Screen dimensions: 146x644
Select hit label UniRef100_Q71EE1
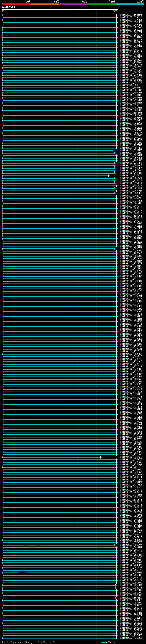tap(131, 163)
